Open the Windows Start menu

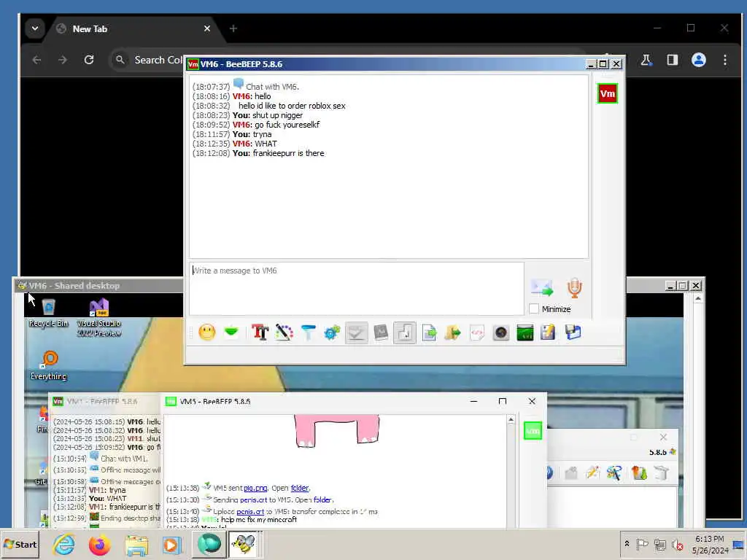pyautogui.click(x=20, y=544)
